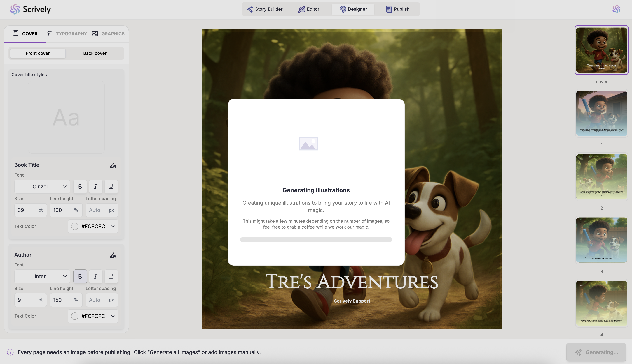Select the page 2 thumbnail

click(601, 176)
